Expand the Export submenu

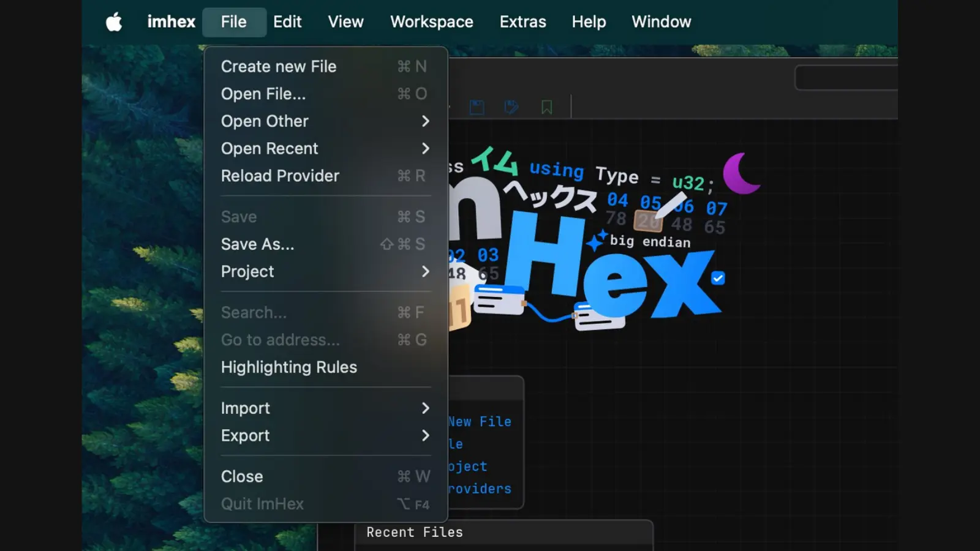(325, 436)
